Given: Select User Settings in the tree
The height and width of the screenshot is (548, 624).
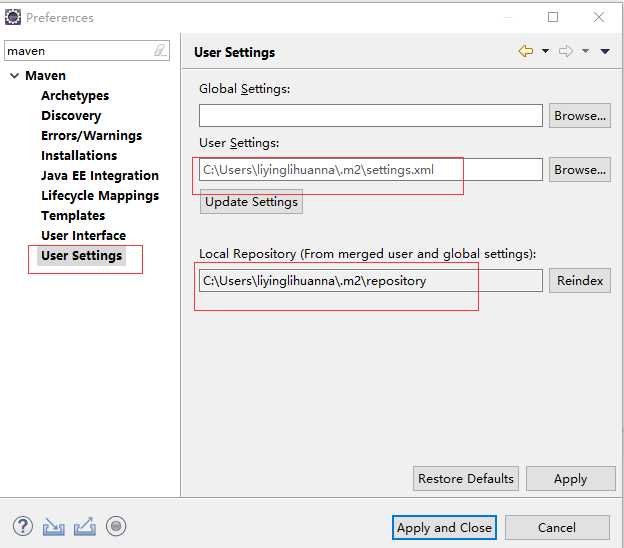Looking at the screenshot, I should tap(82, 255).
